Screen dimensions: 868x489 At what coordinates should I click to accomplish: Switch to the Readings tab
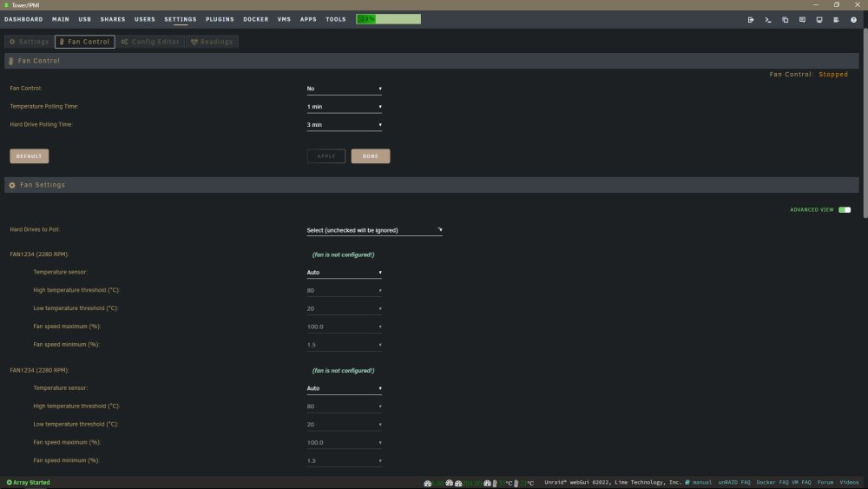coord(212,42)
